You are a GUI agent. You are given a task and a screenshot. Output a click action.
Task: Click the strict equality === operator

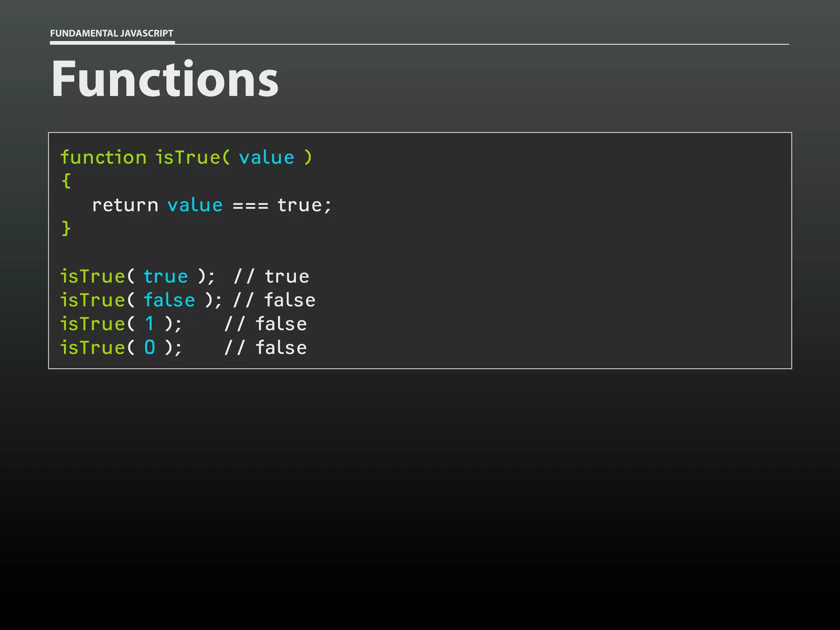click(x=250, y=205)
